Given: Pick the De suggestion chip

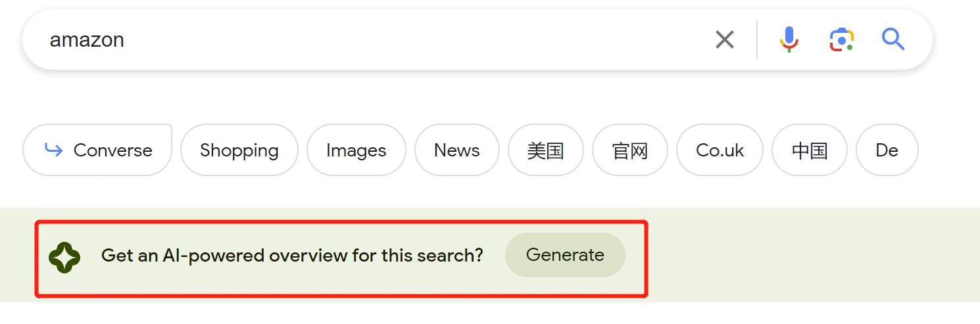Looking at the screenshot, I should coord(887,150).
